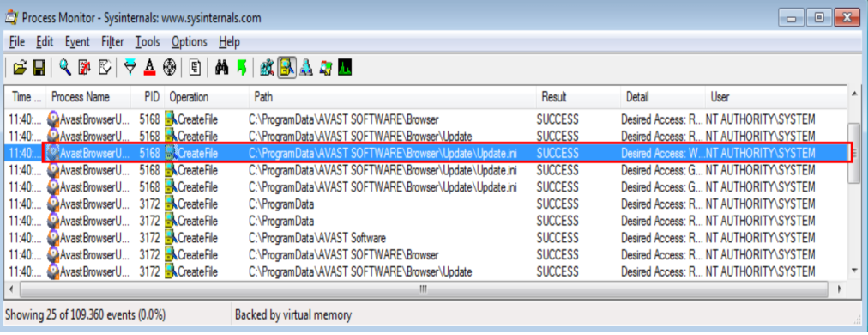Screen dimensions: 868x335
Task: Open the Filter funnel icon
Action: click(130, 68)
